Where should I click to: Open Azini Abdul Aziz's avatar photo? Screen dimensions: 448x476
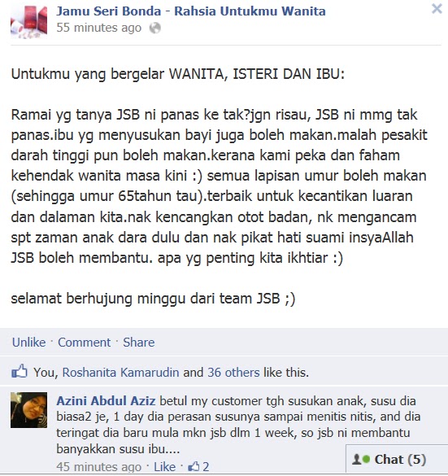pos(28,410)
